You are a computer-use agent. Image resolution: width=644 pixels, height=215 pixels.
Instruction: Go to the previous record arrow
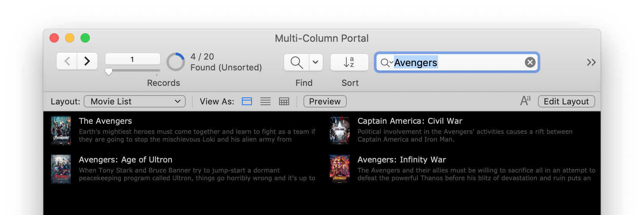click(x=67, y=61)
